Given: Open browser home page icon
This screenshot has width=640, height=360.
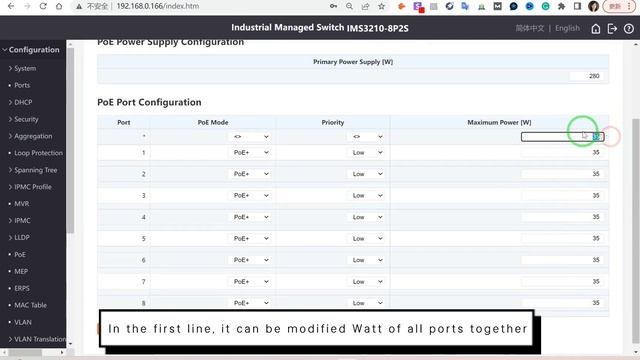Looking at the screenshot, I should 59,6.
